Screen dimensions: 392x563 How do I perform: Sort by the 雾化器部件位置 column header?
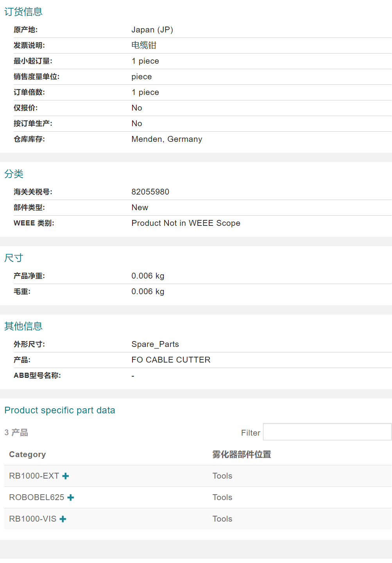point(242,454)
